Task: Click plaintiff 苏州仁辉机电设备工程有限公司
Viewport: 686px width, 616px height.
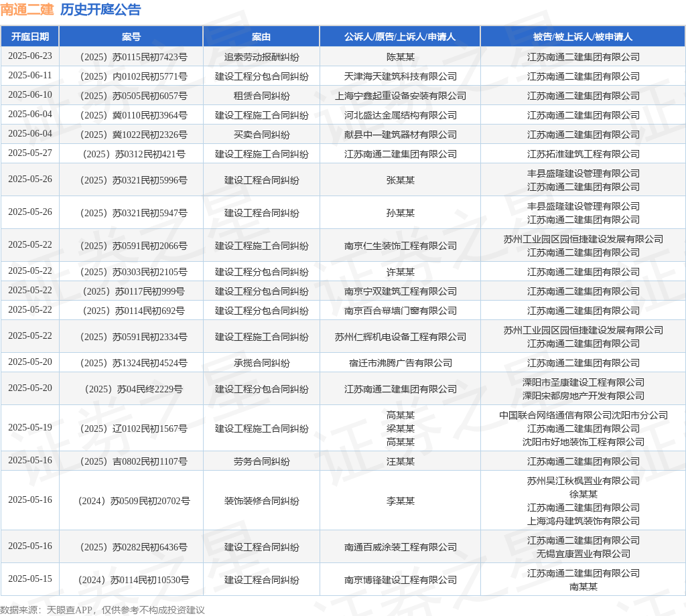Action: [401, 337]
